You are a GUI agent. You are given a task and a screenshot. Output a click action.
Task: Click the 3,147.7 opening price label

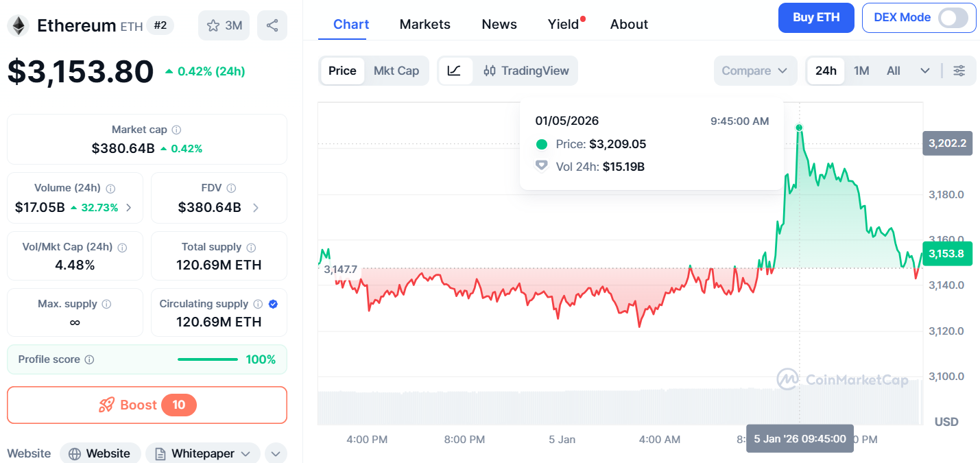341,270
